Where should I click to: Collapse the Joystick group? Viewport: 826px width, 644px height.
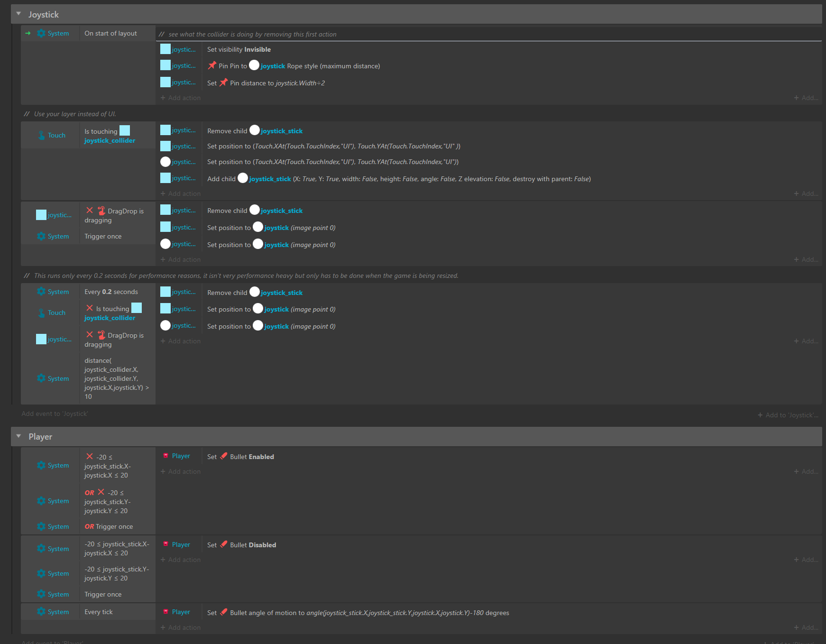click(18, 14)
